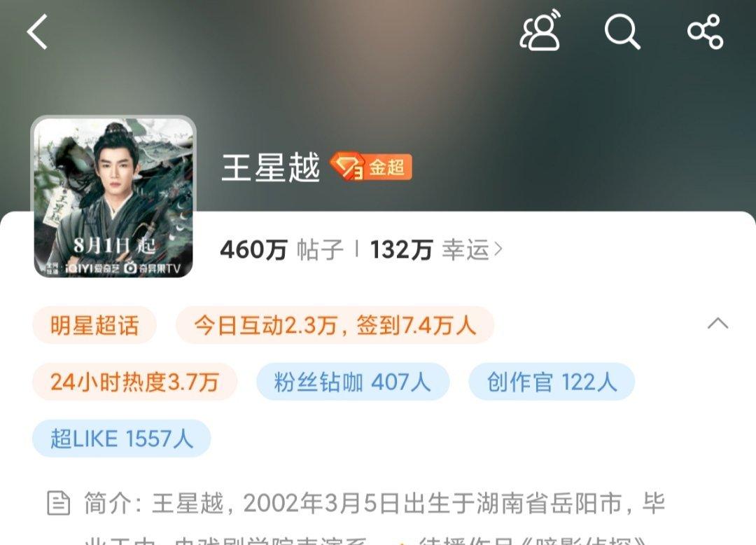The width and height of the screenshot is (756, 545).
Task: Tap 24小时热度3.7万 tag
Action: click(134, 382)
